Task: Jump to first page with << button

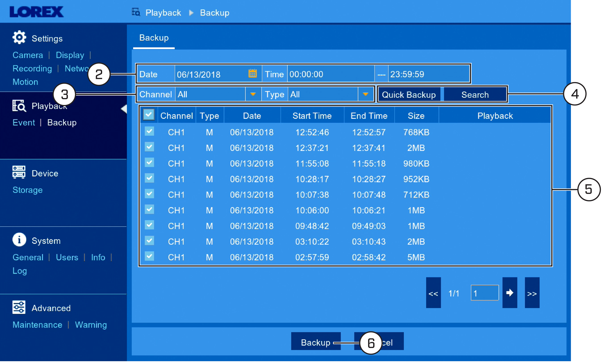Action: coord(433,293)
